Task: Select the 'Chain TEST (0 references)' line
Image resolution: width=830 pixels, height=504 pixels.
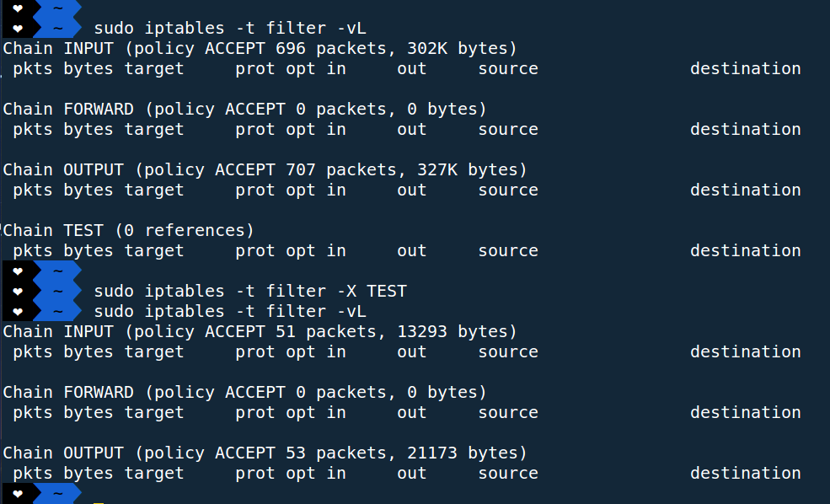Action: point(129,230)
